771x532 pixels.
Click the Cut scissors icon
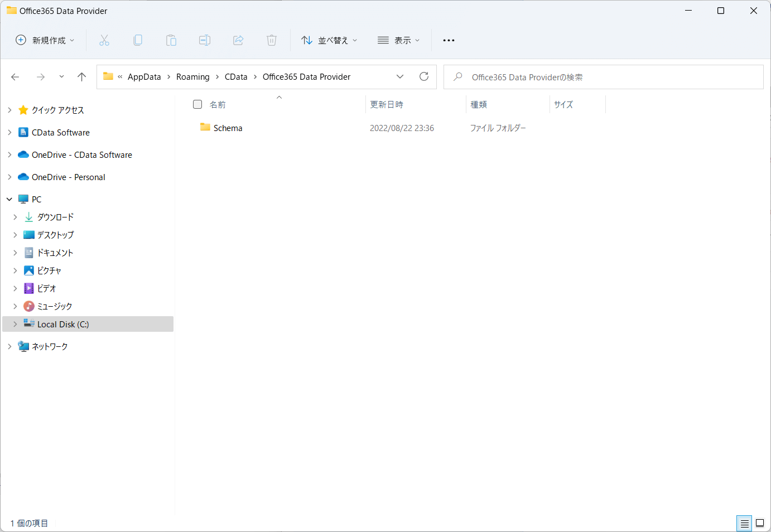104,40
